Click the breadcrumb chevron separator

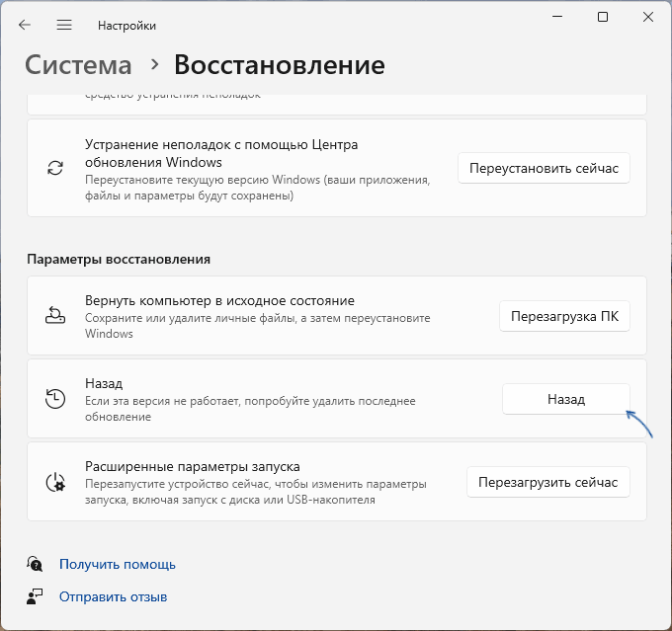(x=155, y=65)
